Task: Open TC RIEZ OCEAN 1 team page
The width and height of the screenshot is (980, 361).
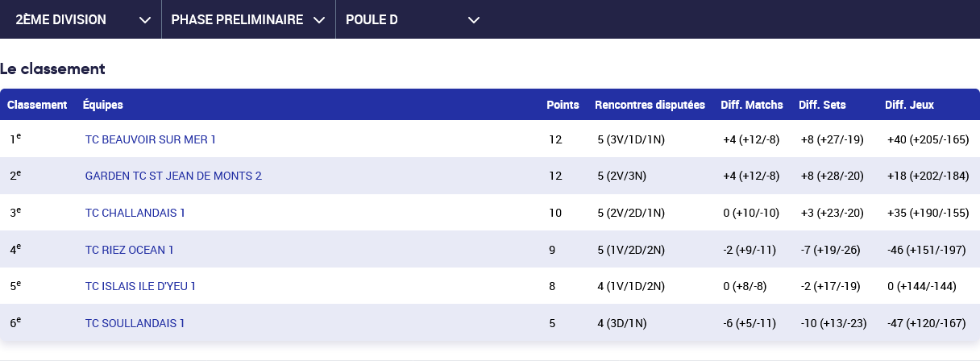Action: [x=130, y=250]
